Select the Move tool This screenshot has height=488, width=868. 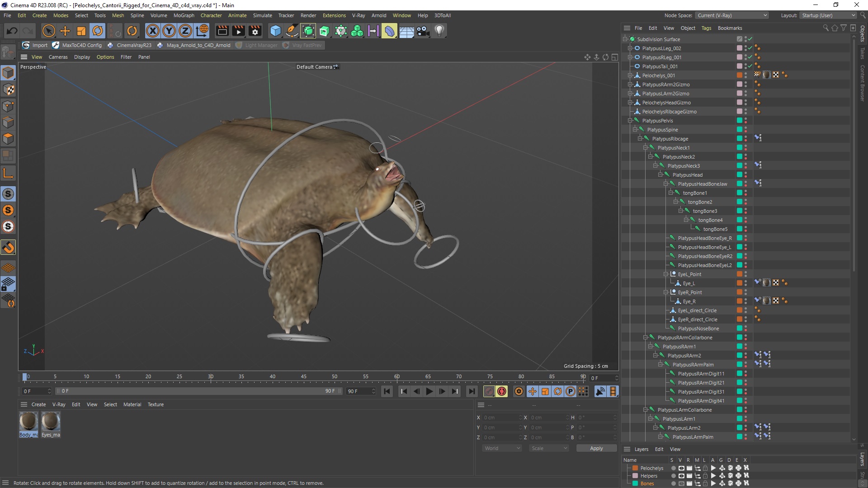coord(65,31)
